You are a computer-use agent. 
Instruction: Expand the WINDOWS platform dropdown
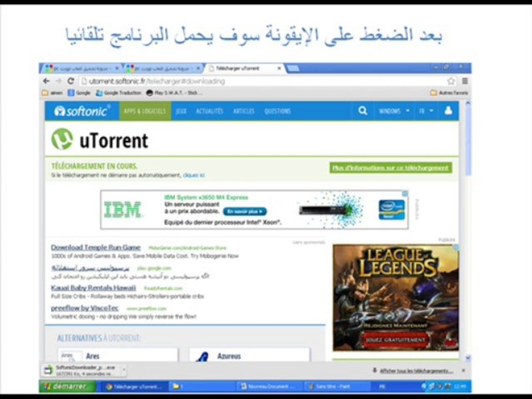point(394,111)
